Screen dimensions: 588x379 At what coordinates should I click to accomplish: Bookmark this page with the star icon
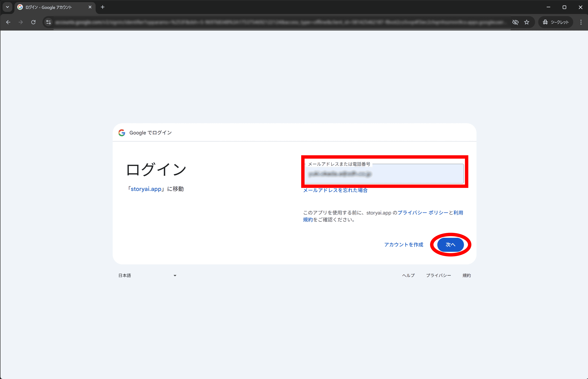coord(526,22)
